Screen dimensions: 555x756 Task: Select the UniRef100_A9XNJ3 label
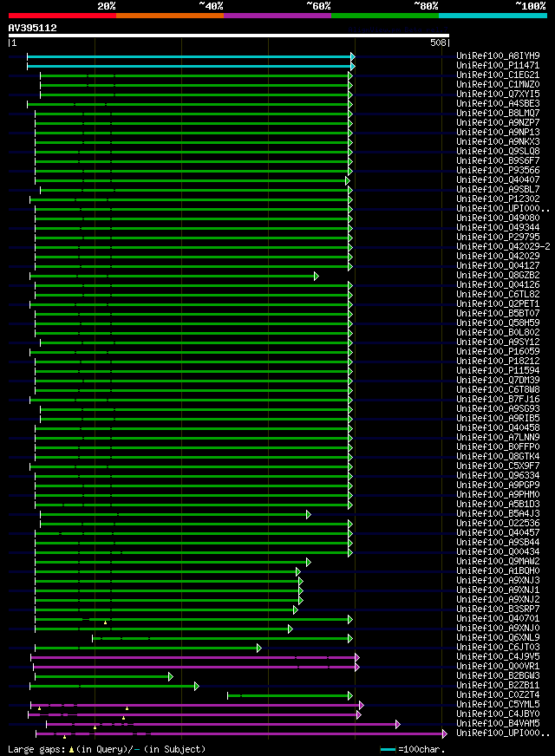[x=498, y=581]
